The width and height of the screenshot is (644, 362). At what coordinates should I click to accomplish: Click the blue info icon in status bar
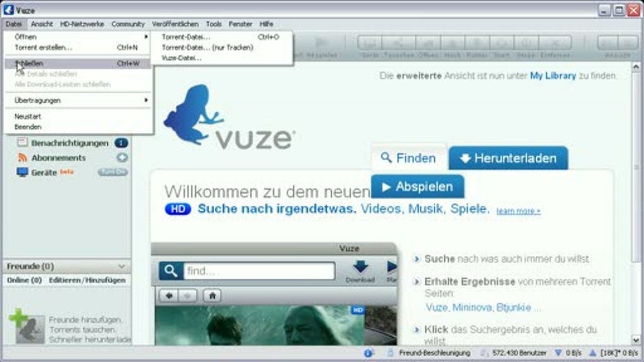[x=368, y=353]
